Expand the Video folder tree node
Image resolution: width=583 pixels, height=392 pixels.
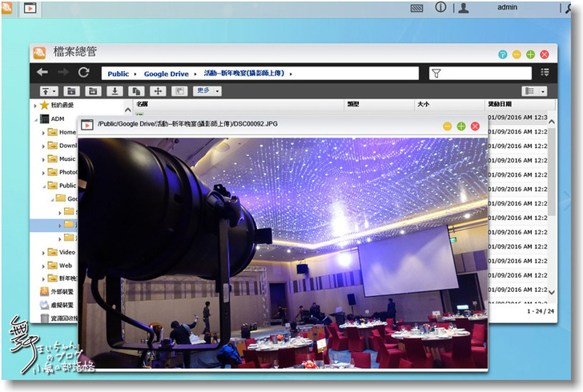pos(52,252)
